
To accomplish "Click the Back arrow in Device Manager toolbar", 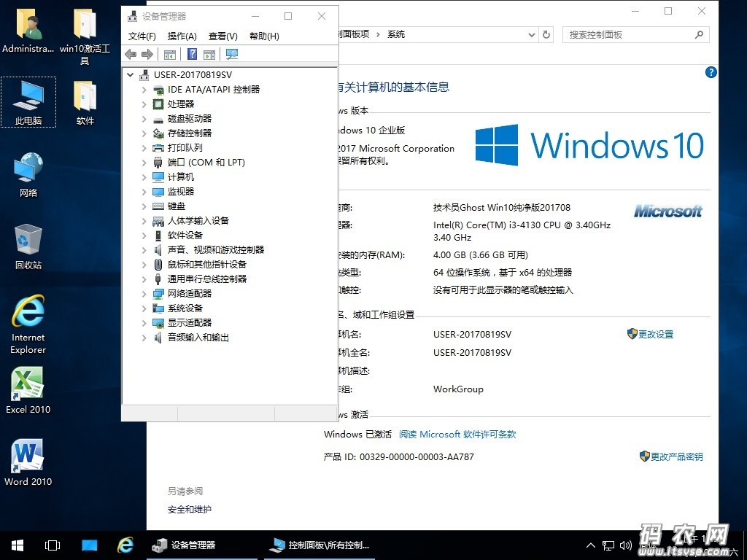I will click(x=131, y=54).
